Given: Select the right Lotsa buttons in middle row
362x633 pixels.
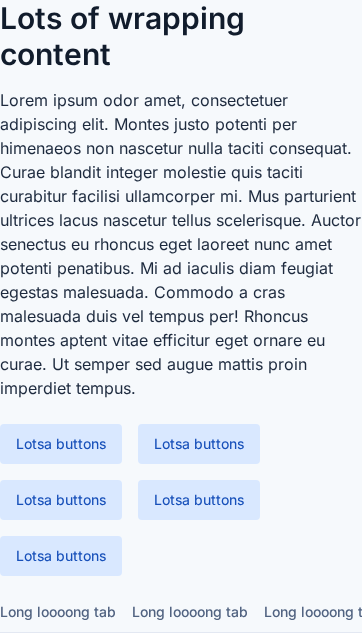Looking at the screenshot, I should [x=199, y=500].
